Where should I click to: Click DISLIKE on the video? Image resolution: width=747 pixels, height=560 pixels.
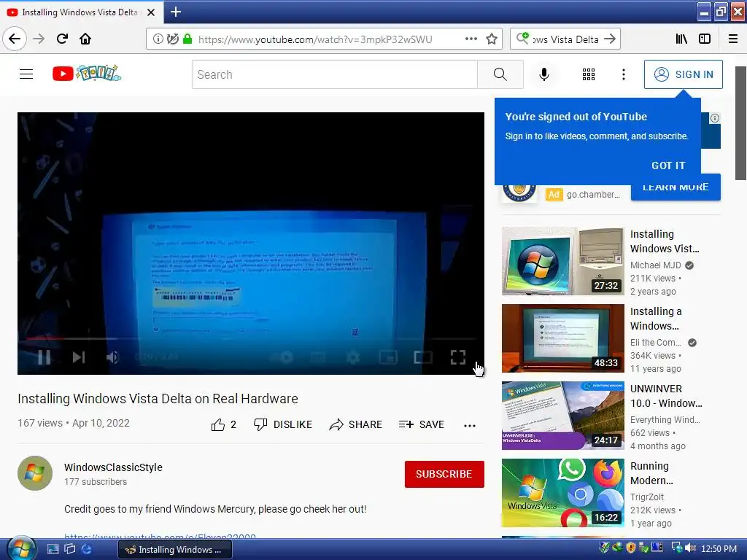(x=283, y=424)
